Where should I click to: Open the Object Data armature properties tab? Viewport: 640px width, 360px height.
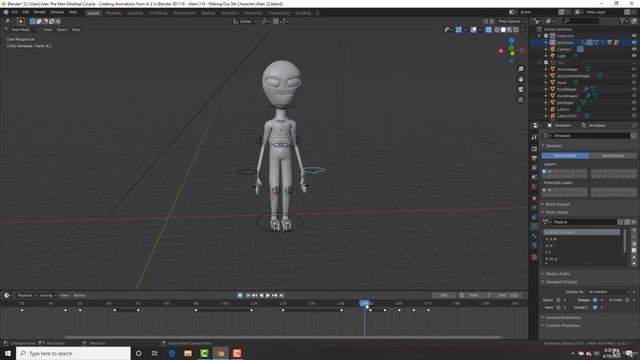coord(534,226)
